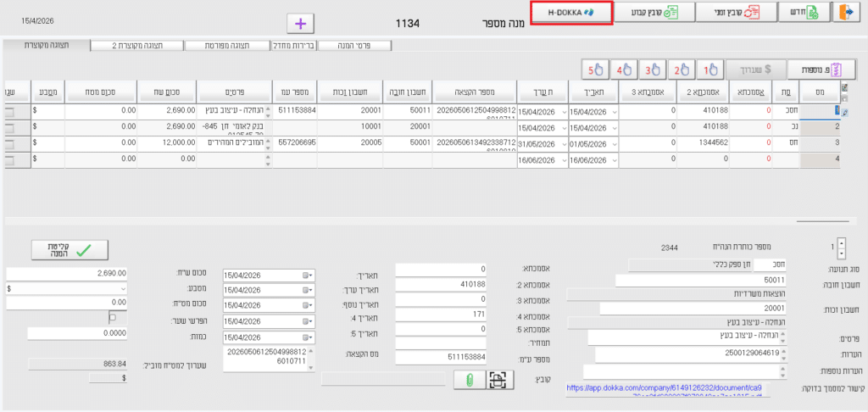Click the מספר הקצאה column header
868x412 pixels.
pos(473,91)
